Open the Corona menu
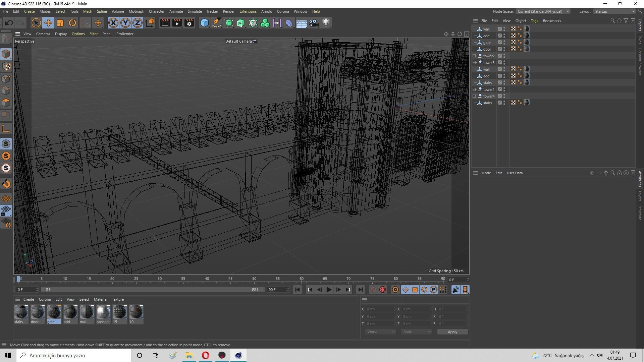This screenshot has width=644, height=362. click(x=283, y=11)
